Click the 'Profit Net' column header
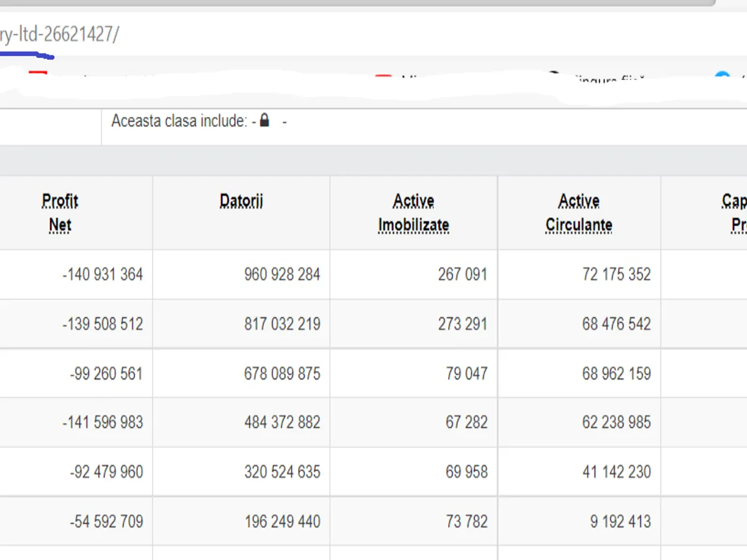Screen dimensions: 747x560 click(x=60, y=212)
